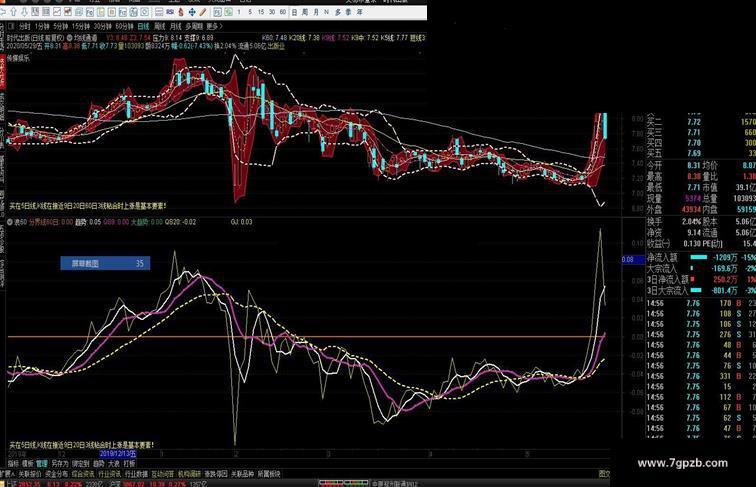The image size is (756, 487).
Task: Click the 屏幕截图 35 blue overlay box
Action: [105, 263]
